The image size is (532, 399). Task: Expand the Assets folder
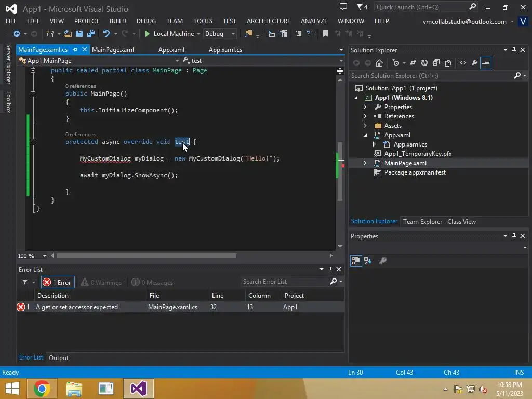click(x=365, y=126)
